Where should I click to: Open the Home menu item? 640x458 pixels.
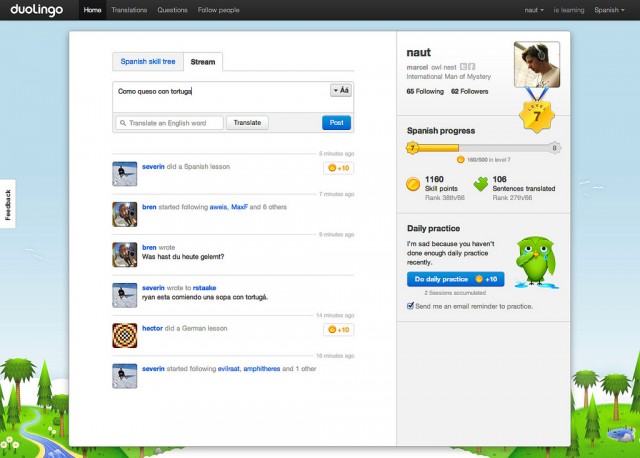[x=92, y=10]
